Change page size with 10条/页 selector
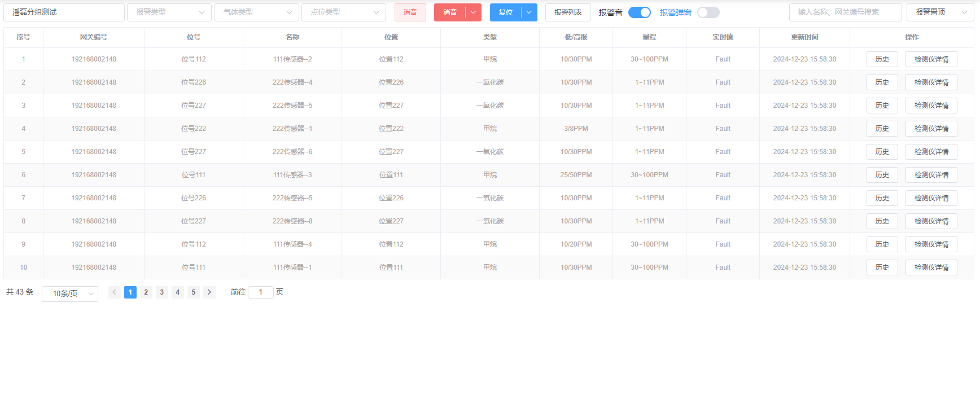 click(x=70, y=293)
